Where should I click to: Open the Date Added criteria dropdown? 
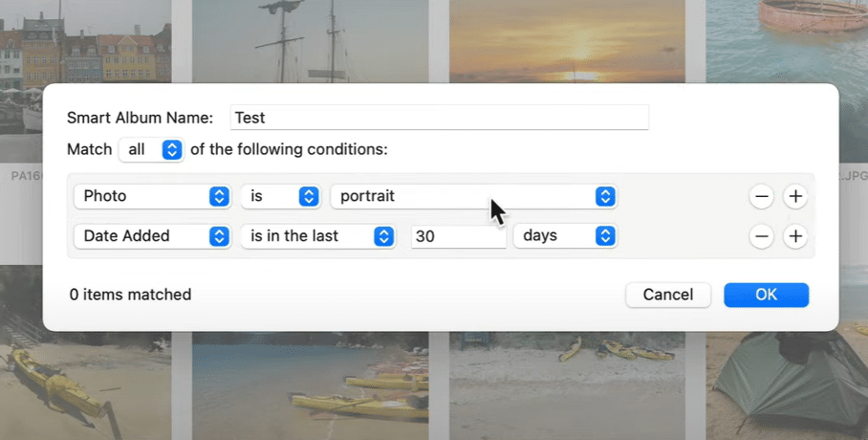click(x=152, y=236)
